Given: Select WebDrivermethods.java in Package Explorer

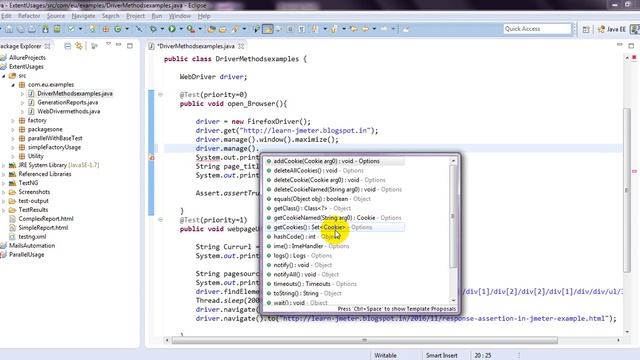Looking at the screenshot, I should [x=68, y=111].
